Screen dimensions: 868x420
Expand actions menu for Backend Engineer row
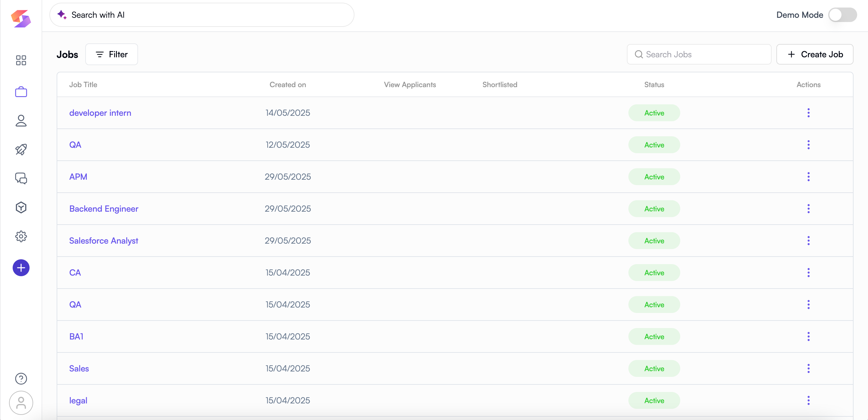[x=808, y=209]
